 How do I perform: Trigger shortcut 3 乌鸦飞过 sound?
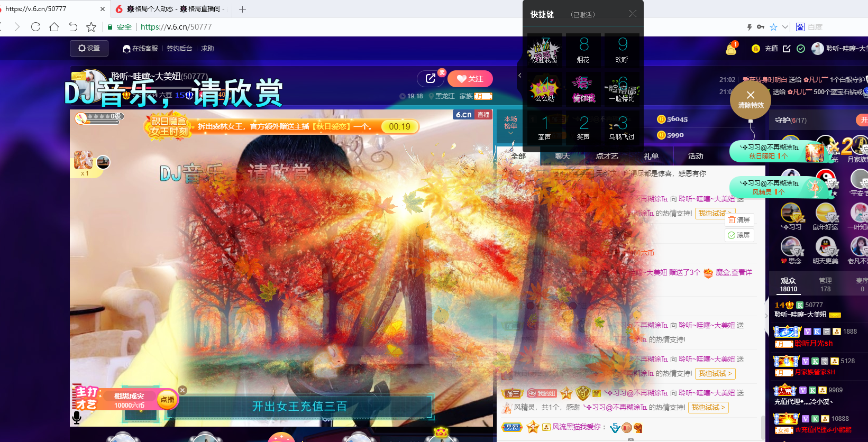click(x=622, y=127)
